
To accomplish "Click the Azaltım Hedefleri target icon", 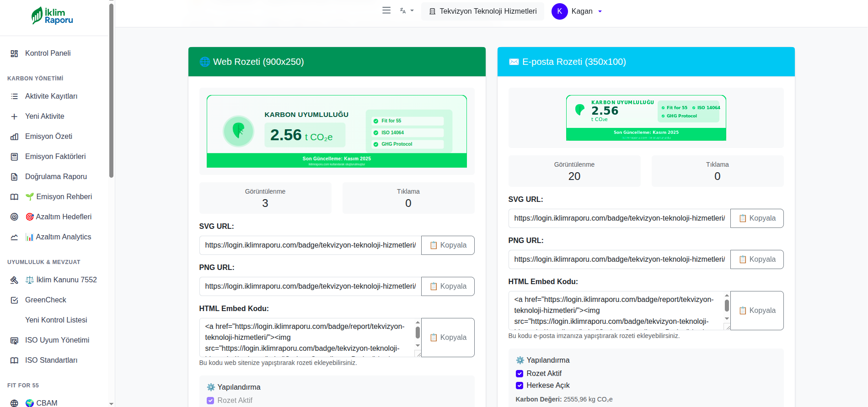I will (14, 217).
